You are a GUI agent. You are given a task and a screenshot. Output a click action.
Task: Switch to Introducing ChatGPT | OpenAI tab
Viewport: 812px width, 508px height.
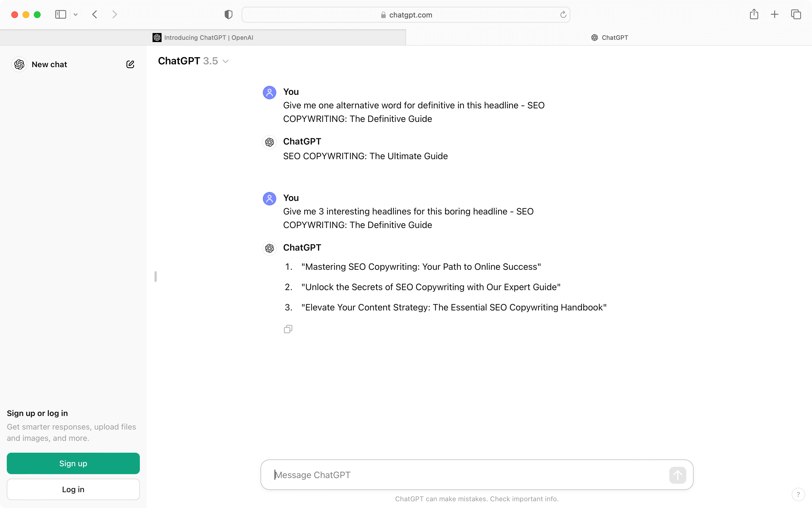pos(203,38)
